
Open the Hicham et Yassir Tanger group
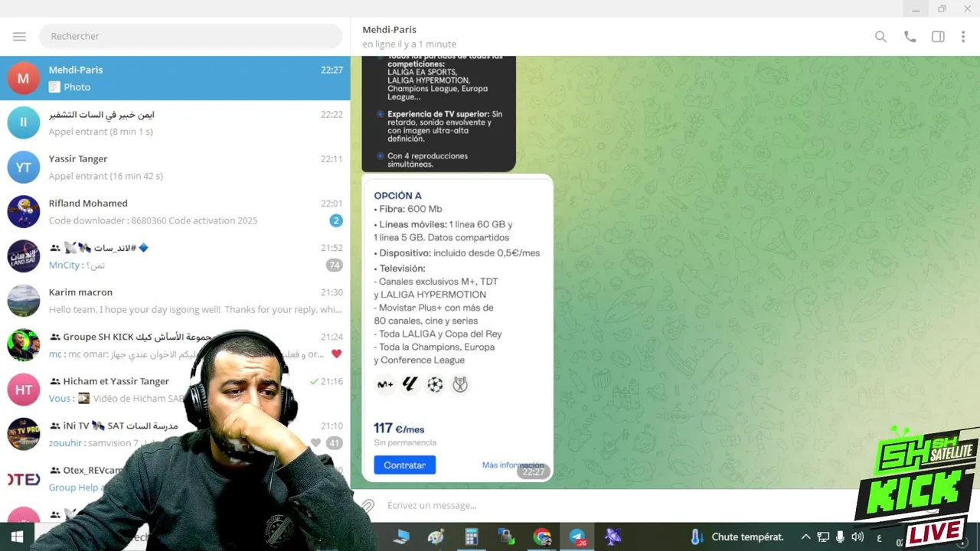(175, 389)
